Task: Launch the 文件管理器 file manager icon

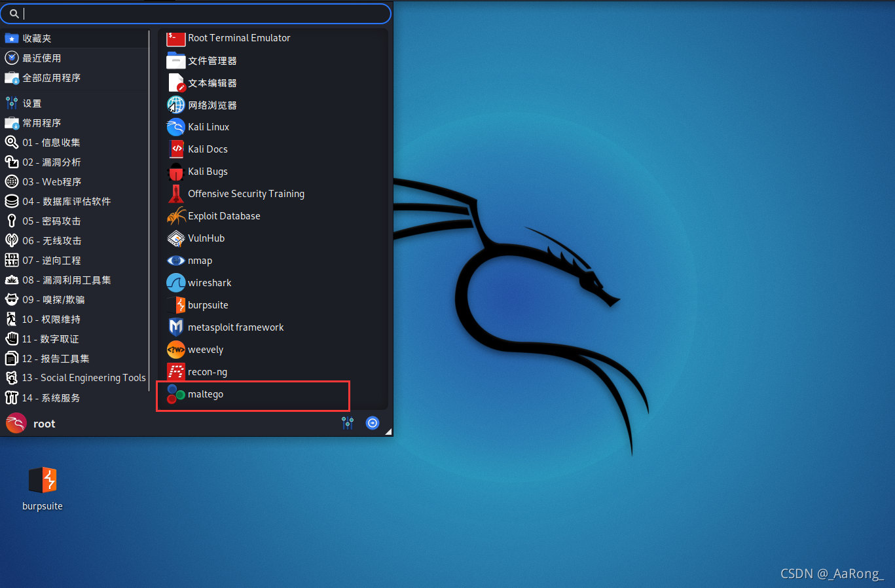Action: tap(175, 61)
